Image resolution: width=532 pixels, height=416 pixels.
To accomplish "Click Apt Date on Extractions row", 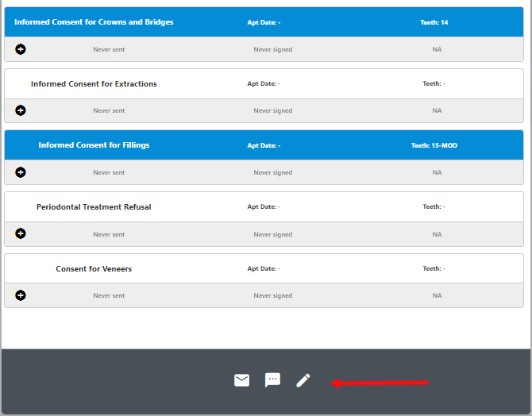I will [x=264, y=84].
